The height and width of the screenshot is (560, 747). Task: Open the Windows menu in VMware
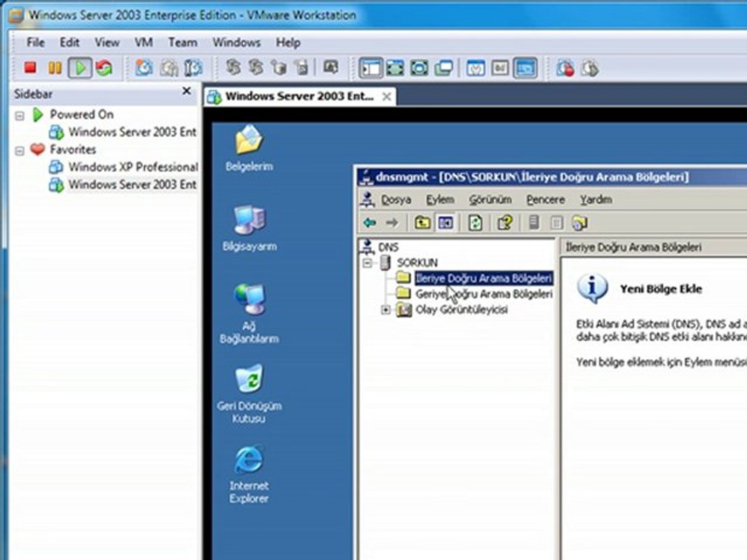236,43
